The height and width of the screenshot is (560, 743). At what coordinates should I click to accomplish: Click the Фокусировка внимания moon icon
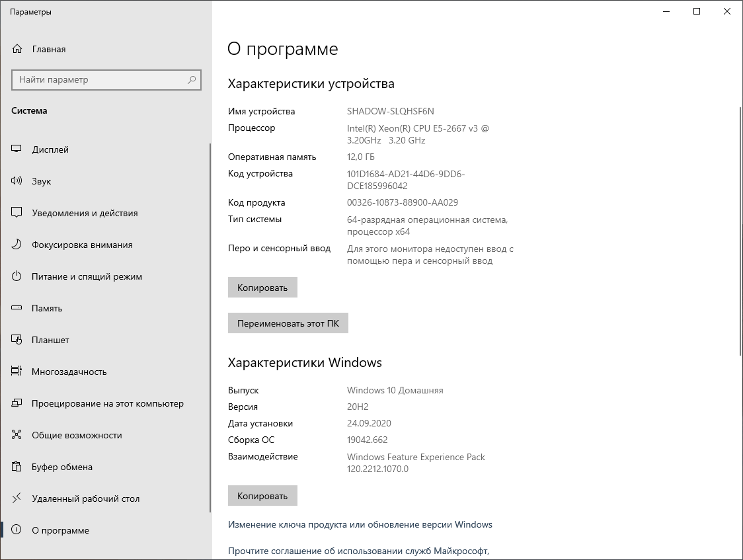[x=17, y=245]
